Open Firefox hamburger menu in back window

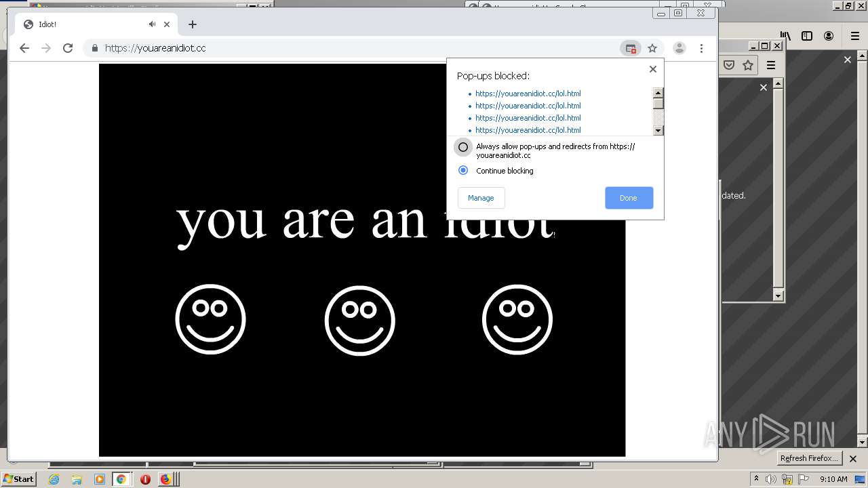tap(855, 36)
